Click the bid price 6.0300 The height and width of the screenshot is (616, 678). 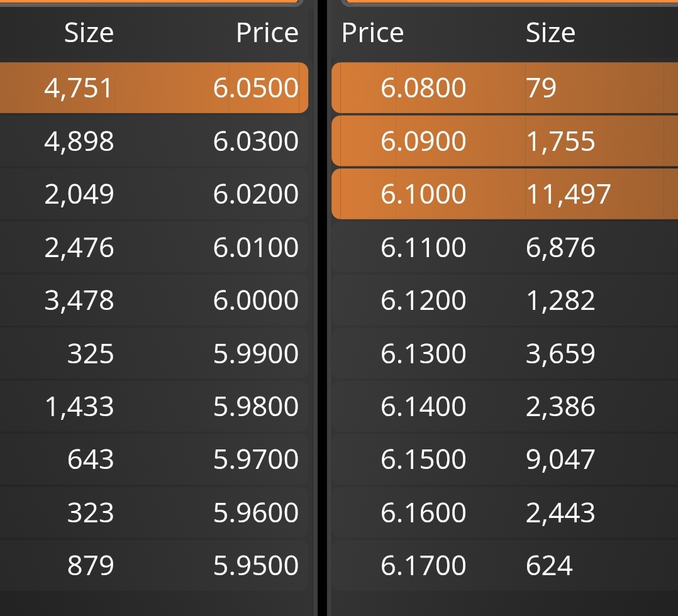point(255,141)
